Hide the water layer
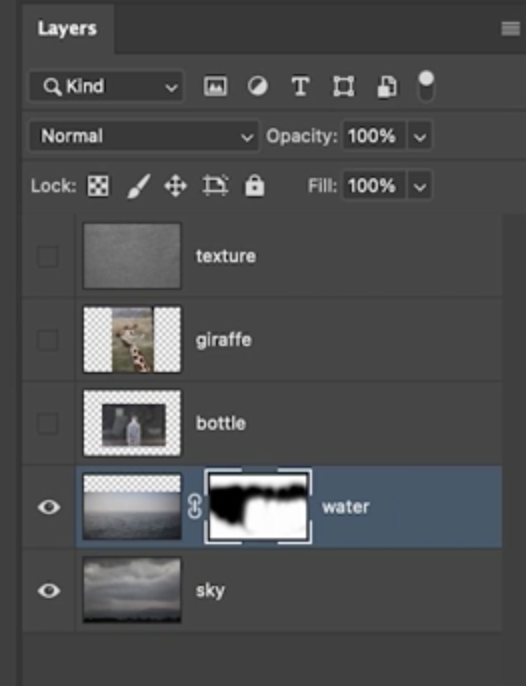 (49, 507)
